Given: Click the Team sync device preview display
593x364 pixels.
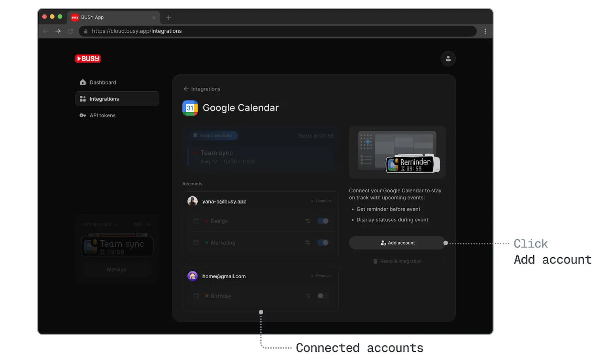Looking at the screenshot, I should pyautogui.click(x=117, y=246).
